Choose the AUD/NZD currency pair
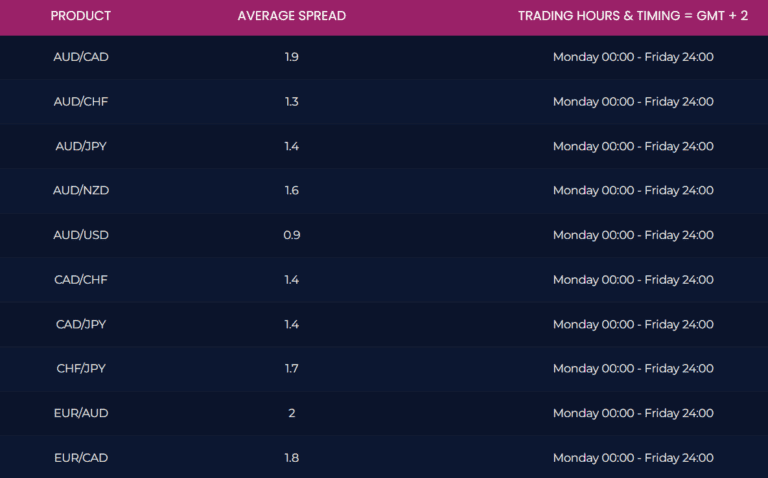The height and width of the screenshot is (478, 768). [x=81, y=190]
